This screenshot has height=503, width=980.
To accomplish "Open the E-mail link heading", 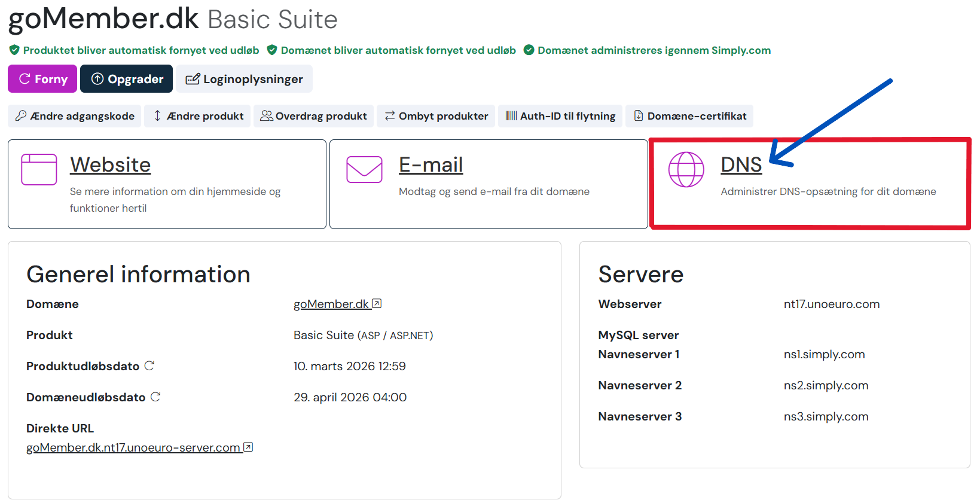I will [x=431, y=164].
